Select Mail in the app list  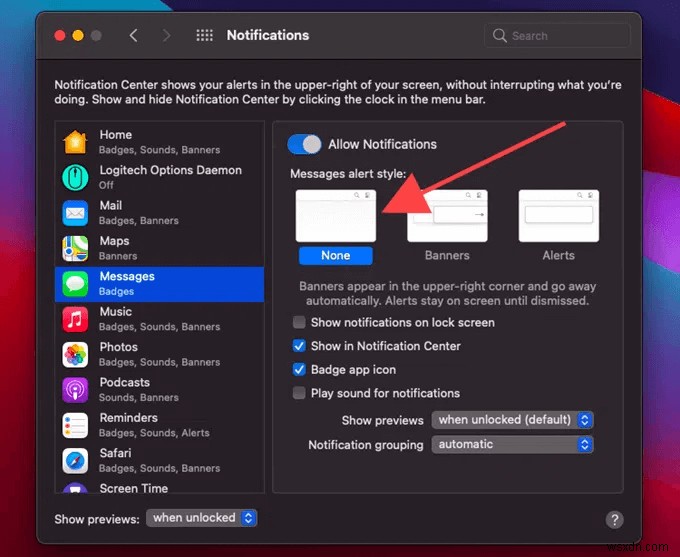point(160,213)
